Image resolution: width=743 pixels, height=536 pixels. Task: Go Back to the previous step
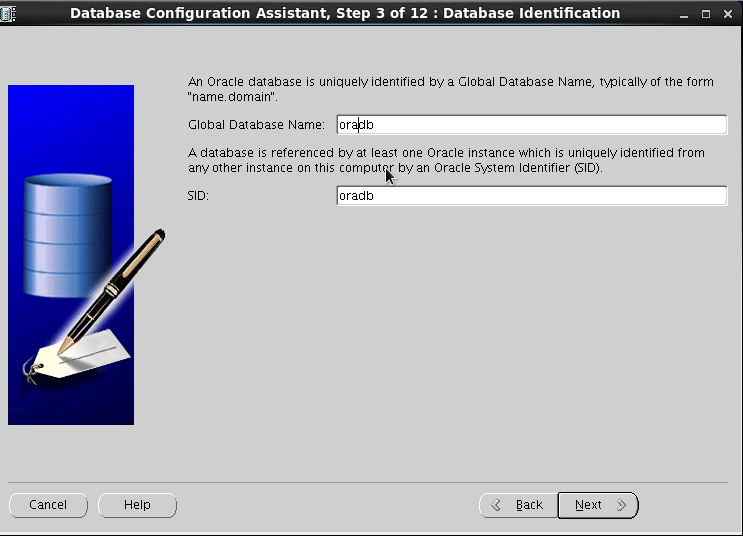519,505
